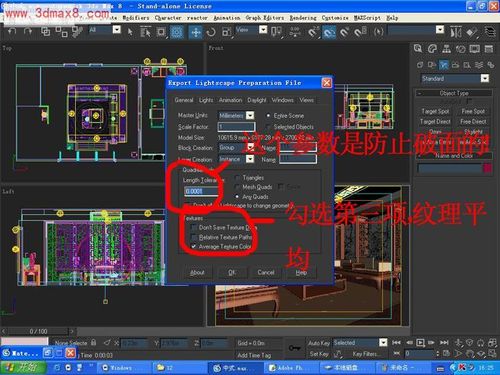Open the Block Creation Group dropdown

pos(250,147)
